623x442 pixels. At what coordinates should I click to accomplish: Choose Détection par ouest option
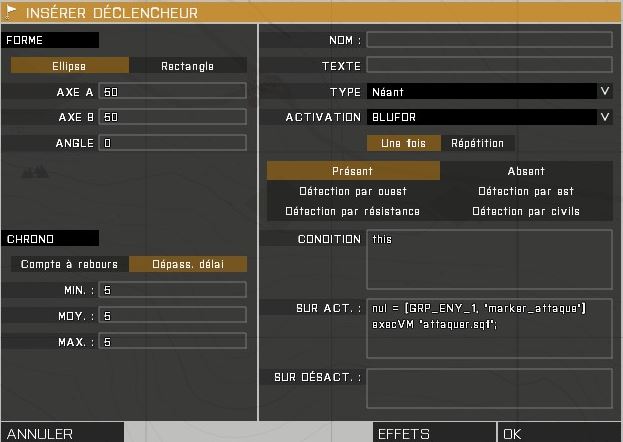point(352,191)
